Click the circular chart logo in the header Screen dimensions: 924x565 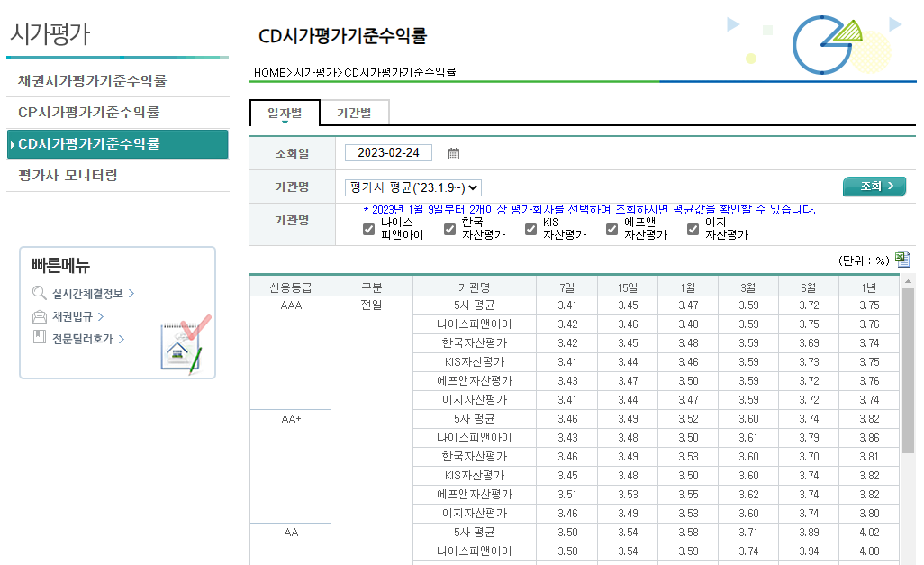tap(820, 44)
